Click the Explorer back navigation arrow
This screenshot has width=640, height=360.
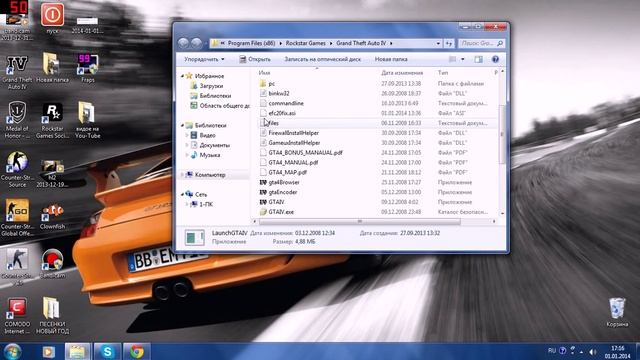click(184, 42)
